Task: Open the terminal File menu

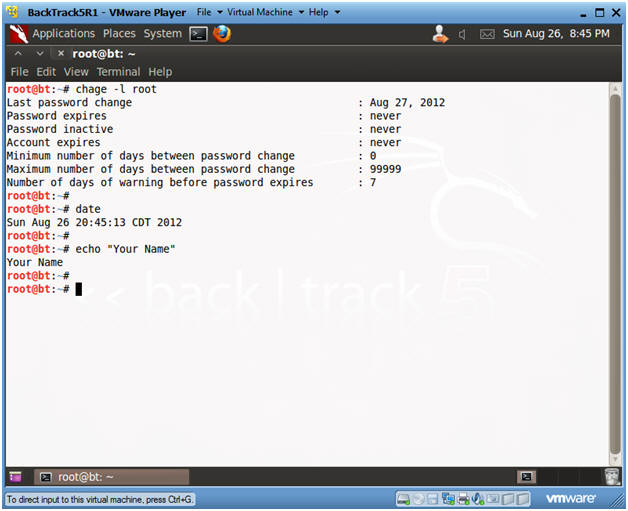Action: pyautogui.click(x=19, y=72)
